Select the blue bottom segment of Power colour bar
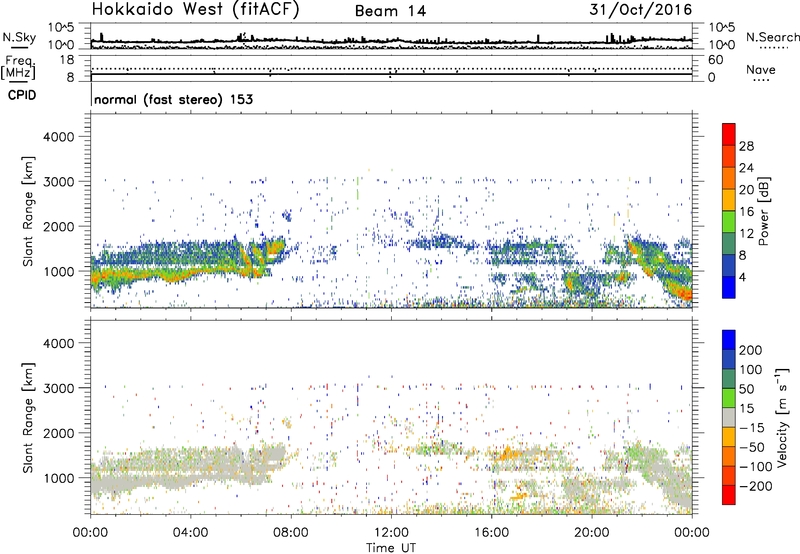 pos(729,287)
